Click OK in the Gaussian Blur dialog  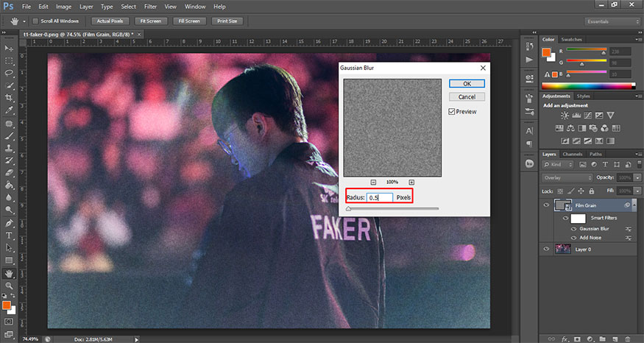tap(467, 83)
